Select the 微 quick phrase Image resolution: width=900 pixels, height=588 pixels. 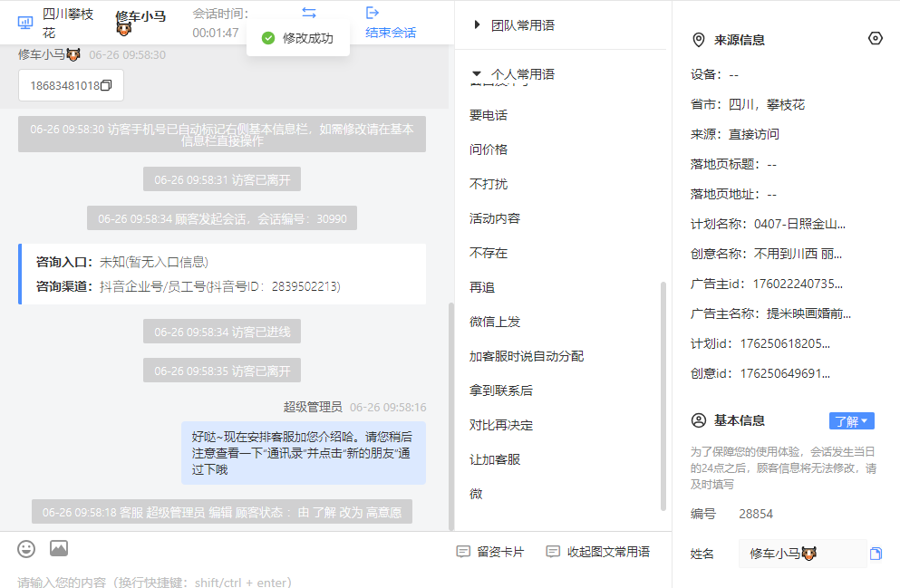476,494
